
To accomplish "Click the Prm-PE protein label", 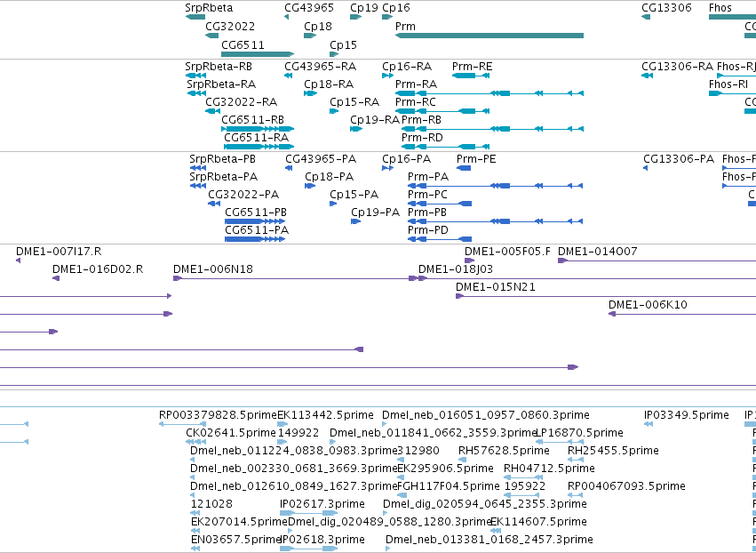I will point(476,159).
